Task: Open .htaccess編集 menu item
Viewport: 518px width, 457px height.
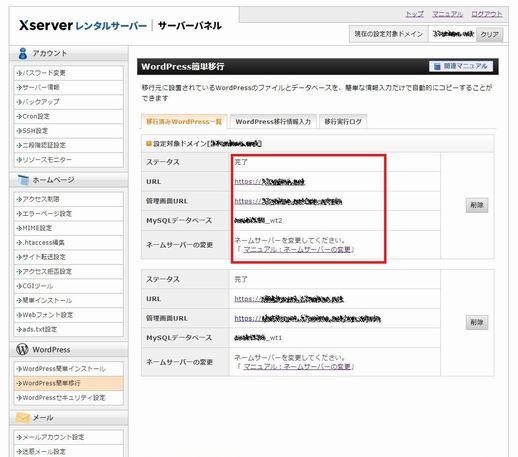Action: pos(69,242)
